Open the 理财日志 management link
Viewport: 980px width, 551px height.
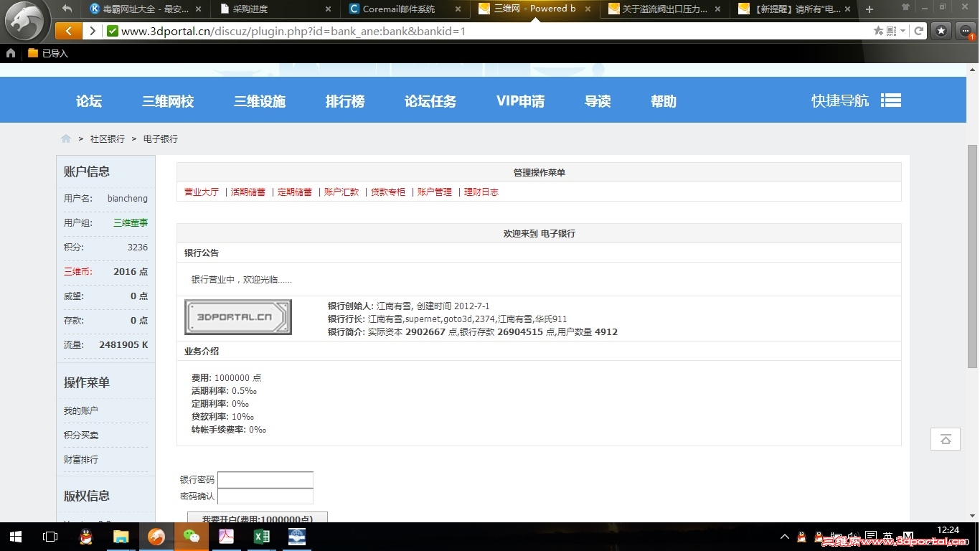pyautogui.click(x=481, y=192)
